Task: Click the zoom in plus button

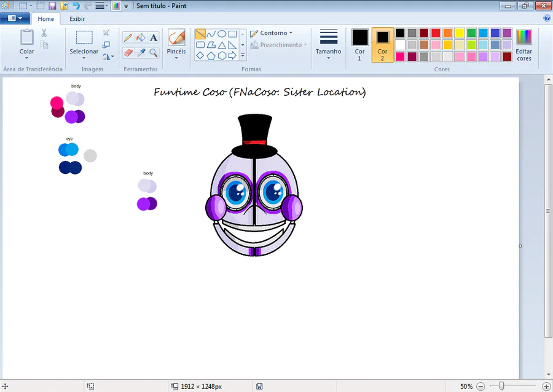Action: point(546,386)
